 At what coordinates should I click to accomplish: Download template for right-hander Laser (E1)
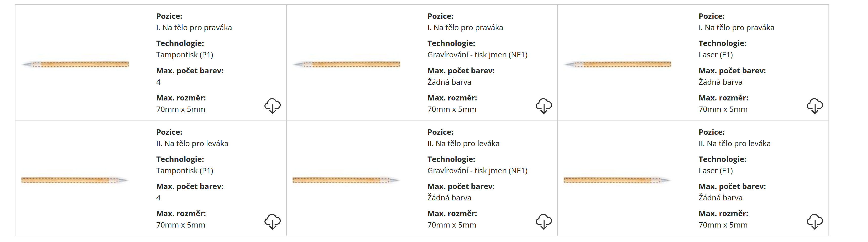[814, 106]
